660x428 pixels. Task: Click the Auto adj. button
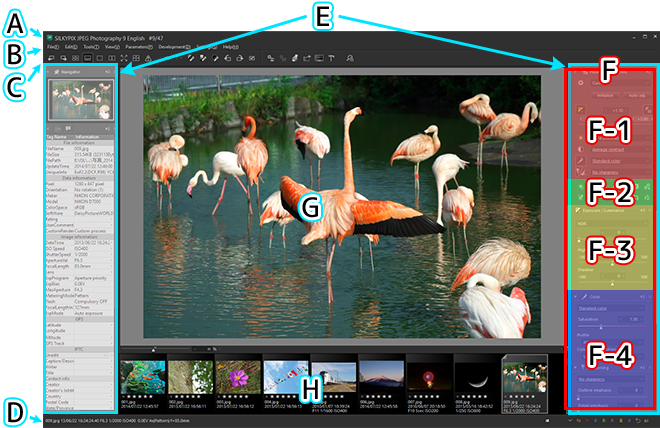(636, 95)
